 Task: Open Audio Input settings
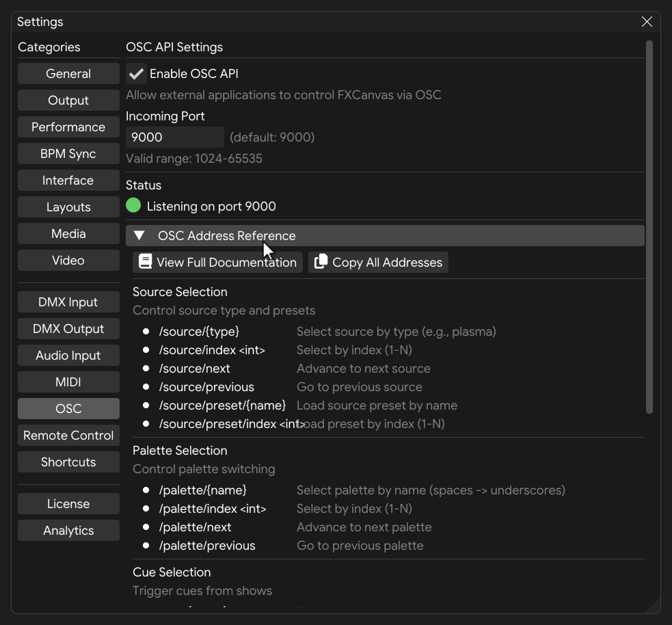[x=68, y=356]
